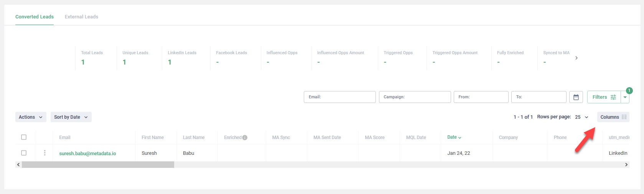
Task: Open the Sort by Date dropdown
Action: point(71,117)
